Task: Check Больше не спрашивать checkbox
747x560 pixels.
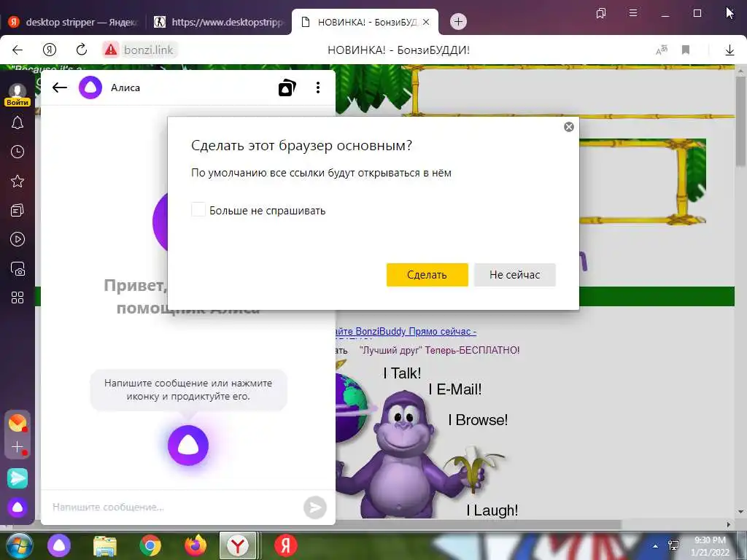Action: (x=198, y=209)
